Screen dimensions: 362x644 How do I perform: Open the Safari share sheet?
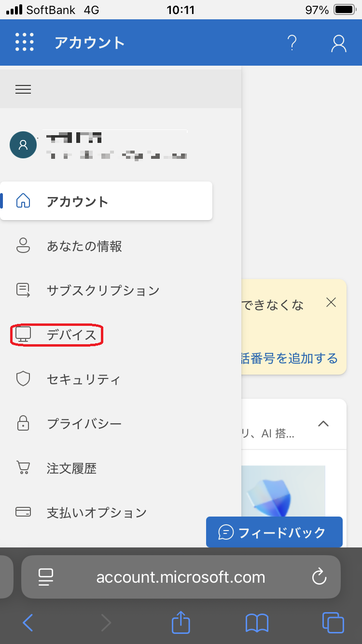(x=181, y=622)
